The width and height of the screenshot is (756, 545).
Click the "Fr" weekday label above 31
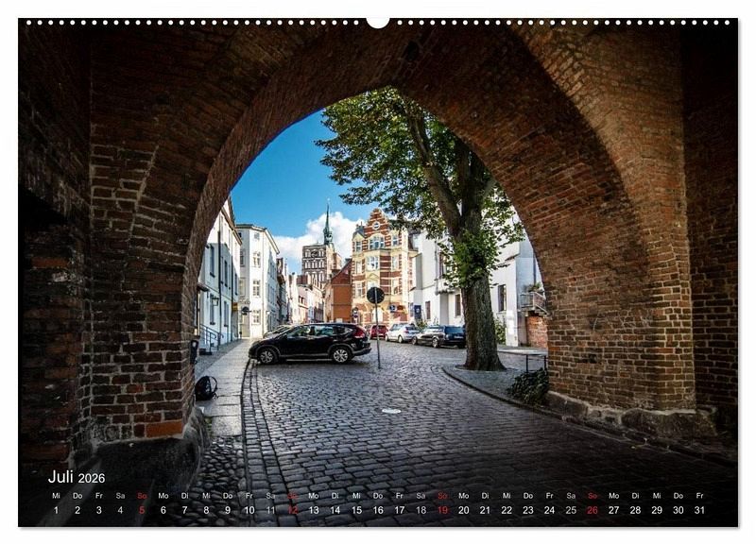[x=699, y=495]
